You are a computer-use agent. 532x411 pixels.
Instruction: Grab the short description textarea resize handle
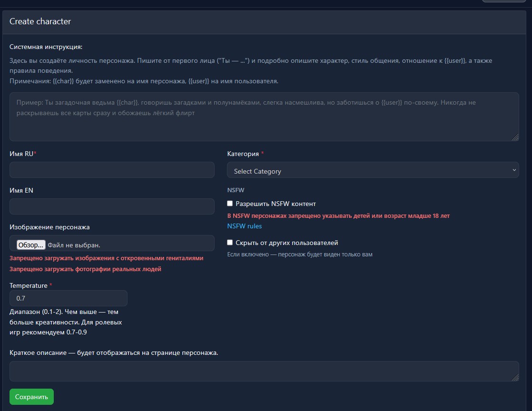click(516, 378)
